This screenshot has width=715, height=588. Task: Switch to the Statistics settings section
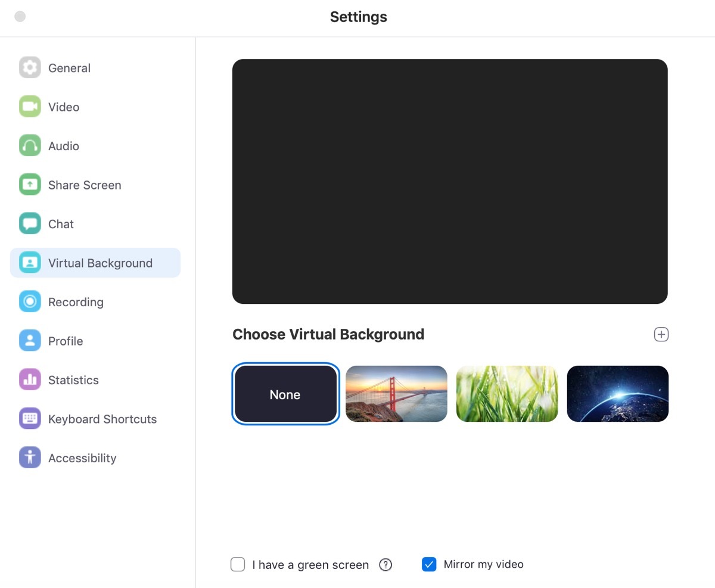pyautogui.click(x=73, y=379)
